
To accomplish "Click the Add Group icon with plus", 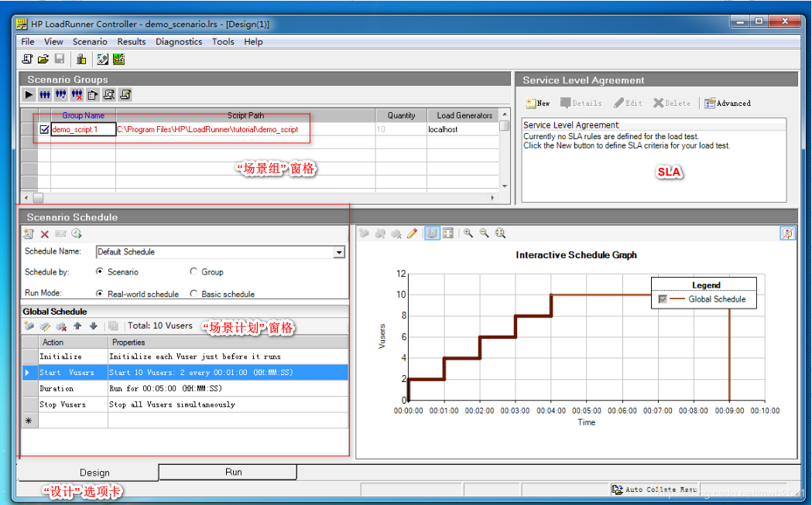I will click(61, 94).
